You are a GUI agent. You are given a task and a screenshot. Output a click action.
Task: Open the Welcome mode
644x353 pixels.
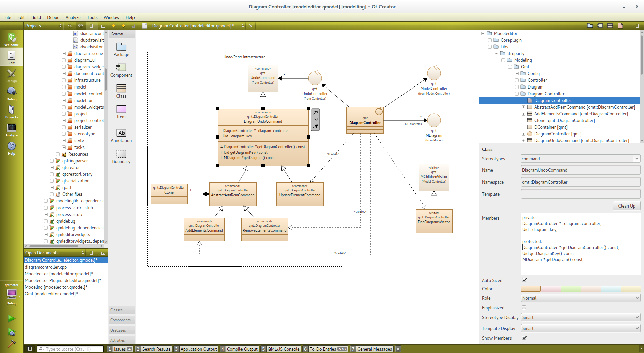pos(11,39)
